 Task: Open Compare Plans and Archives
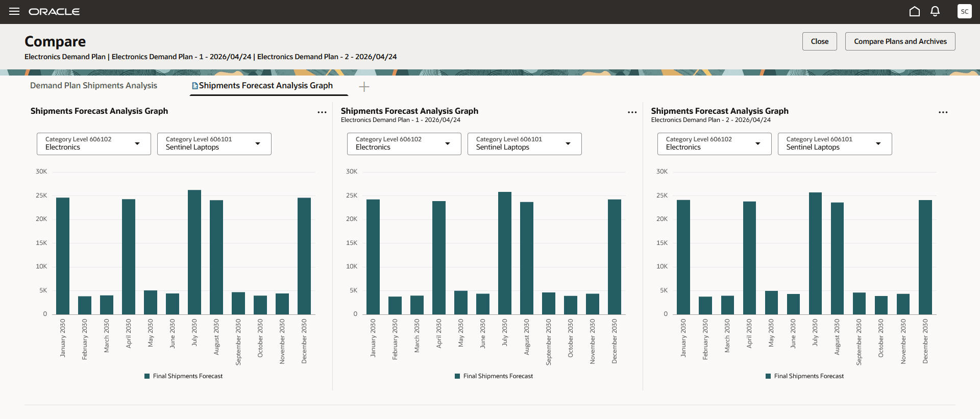point(900,41)
